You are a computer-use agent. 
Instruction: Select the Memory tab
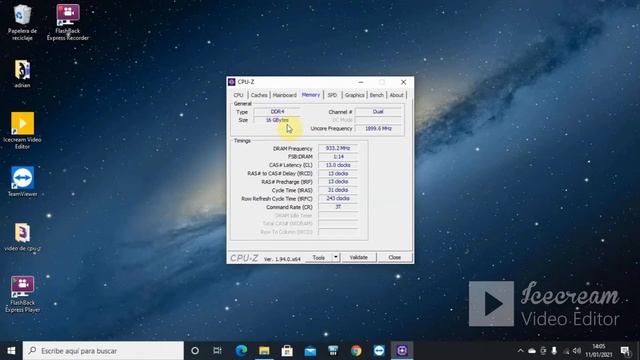click(311, 95)
